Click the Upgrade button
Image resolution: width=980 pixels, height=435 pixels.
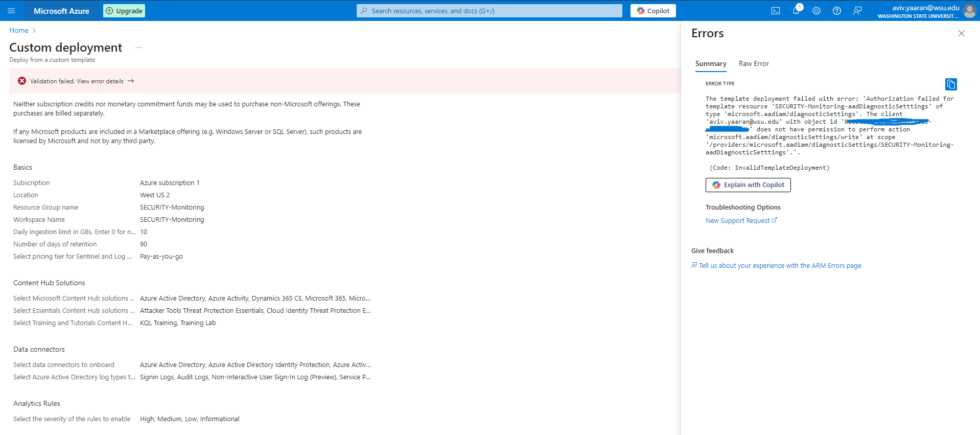(124, 11)
